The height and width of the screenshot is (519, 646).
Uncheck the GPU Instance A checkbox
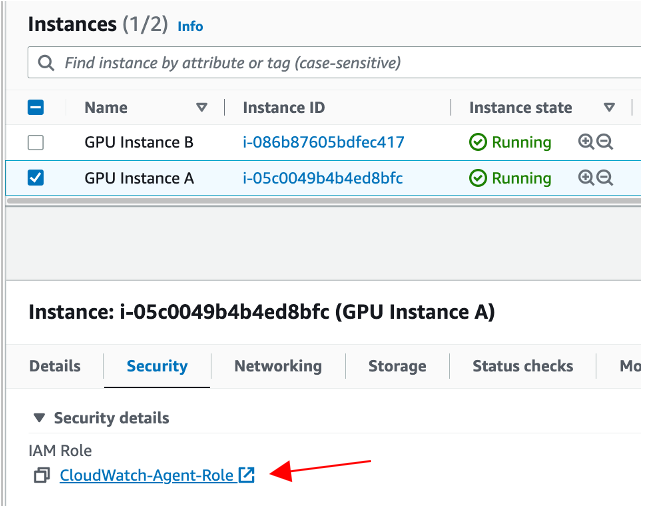pos(36,178)
